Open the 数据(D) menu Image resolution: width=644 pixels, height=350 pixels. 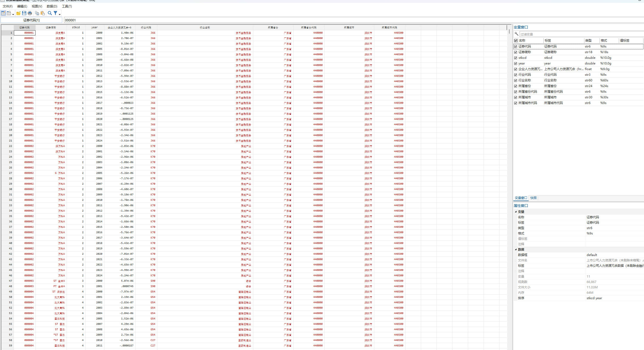(x=52, y=6)
